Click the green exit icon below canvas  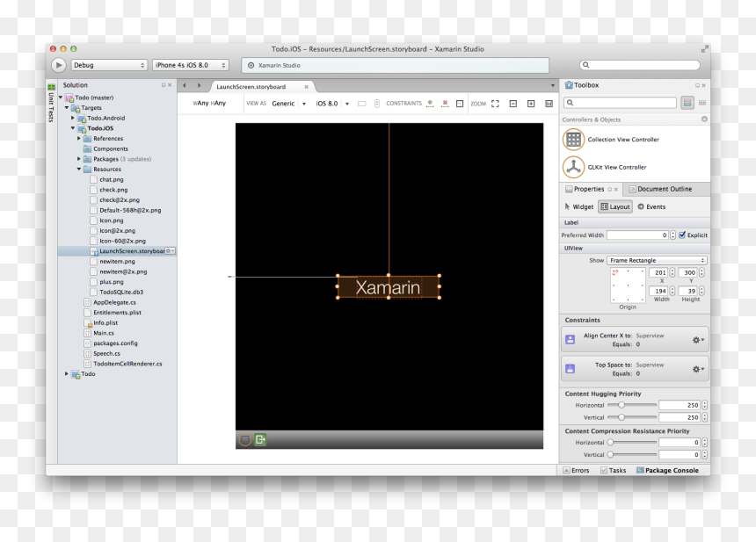pos(260,439)
